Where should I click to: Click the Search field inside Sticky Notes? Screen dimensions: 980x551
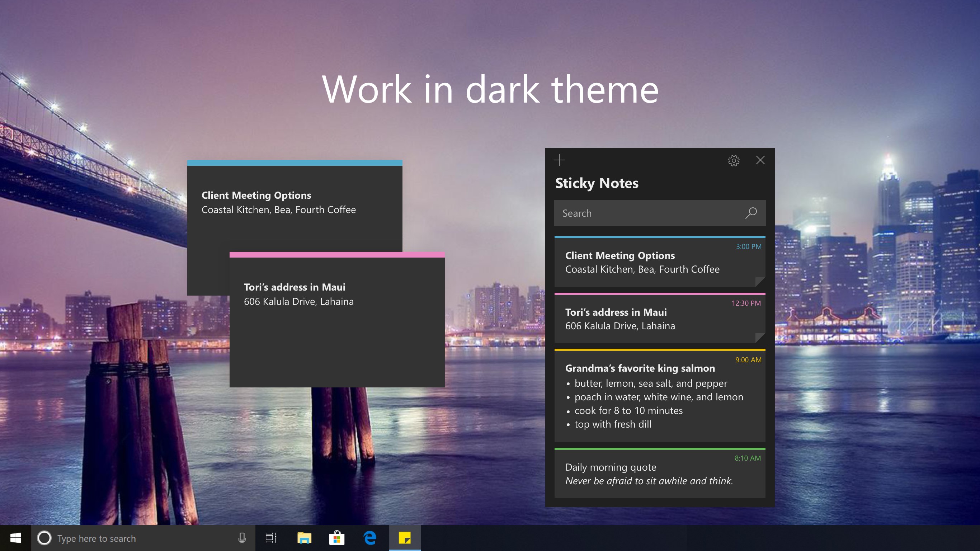[x=647, y=213]
